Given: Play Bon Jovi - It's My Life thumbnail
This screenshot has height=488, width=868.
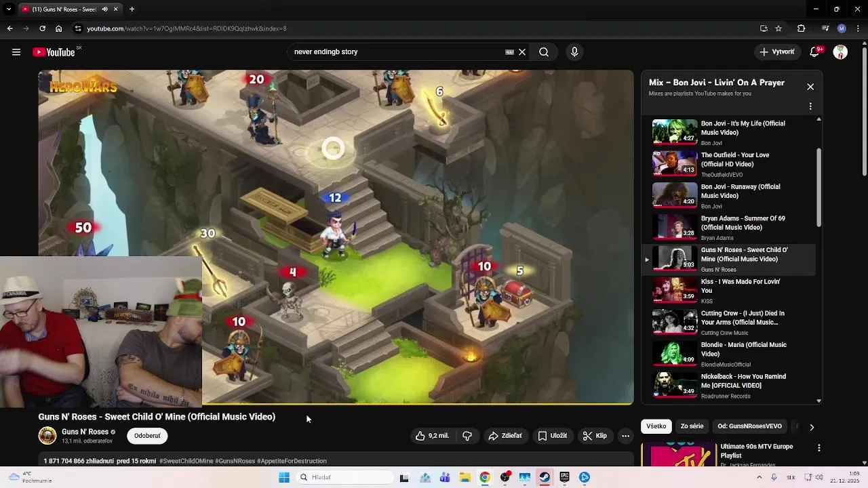Looking at the screenshot, I should pos(675,132).
